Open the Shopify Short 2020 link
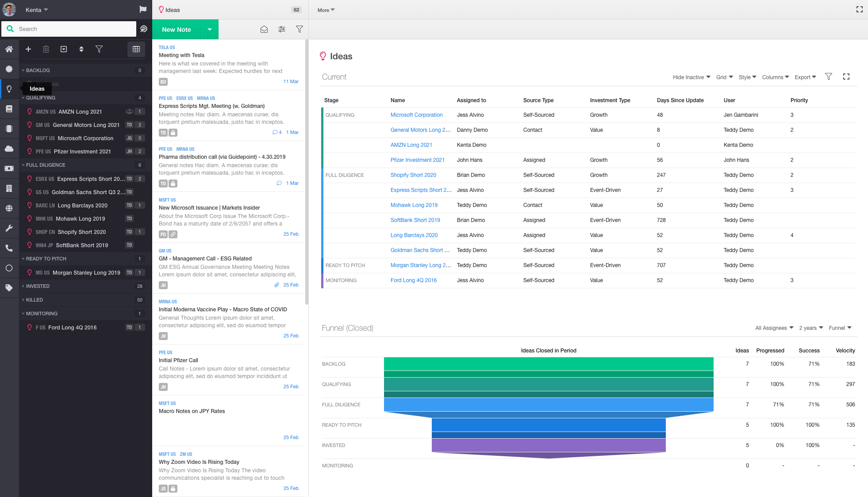This screenshot has height=497, width=868. 413,175
